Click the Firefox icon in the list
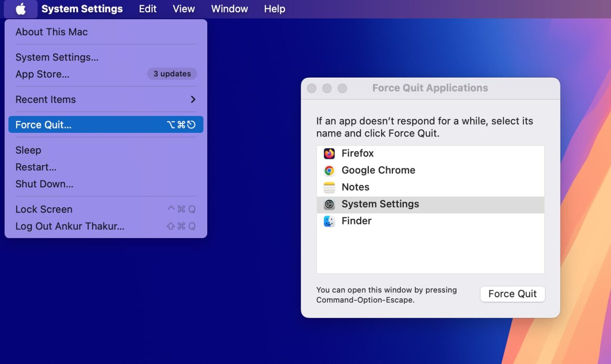The height and width of the screenshot is (364, 611). tap(329, 154)
